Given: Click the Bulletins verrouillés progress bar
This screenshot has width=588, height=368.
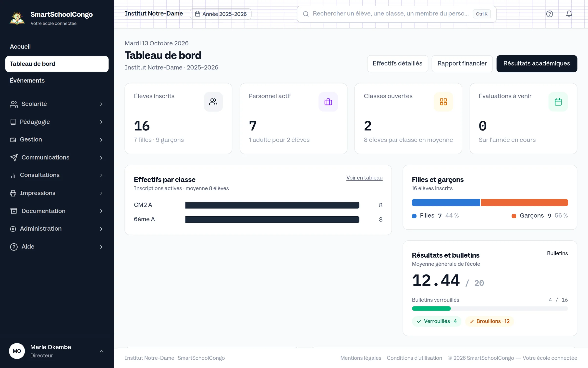Looking at the screenshot, I should (490, 308).
